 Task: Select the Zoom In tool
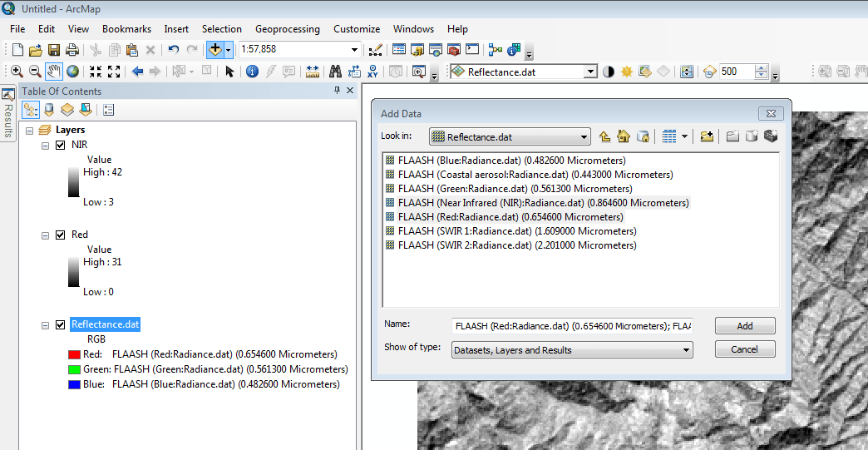click(x=17, y=72)
